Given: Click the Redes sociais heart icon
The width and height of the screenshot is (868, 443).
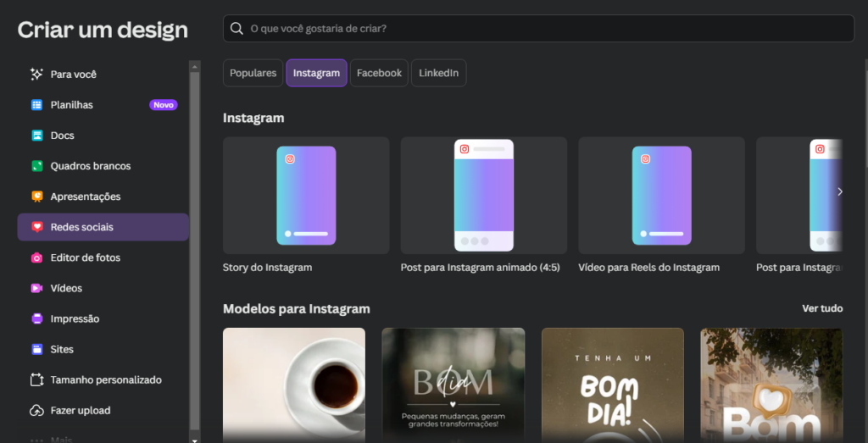Looking at the screenshot, I should pyautogui.click(x=36, y=227).
